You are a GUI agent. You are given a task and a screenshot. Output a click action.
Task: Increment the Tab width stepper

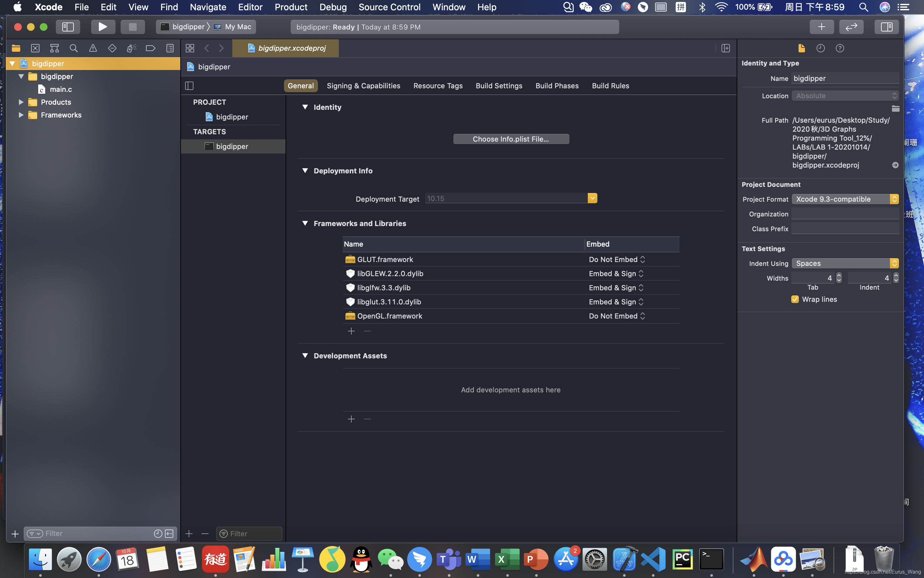point(839,275)
